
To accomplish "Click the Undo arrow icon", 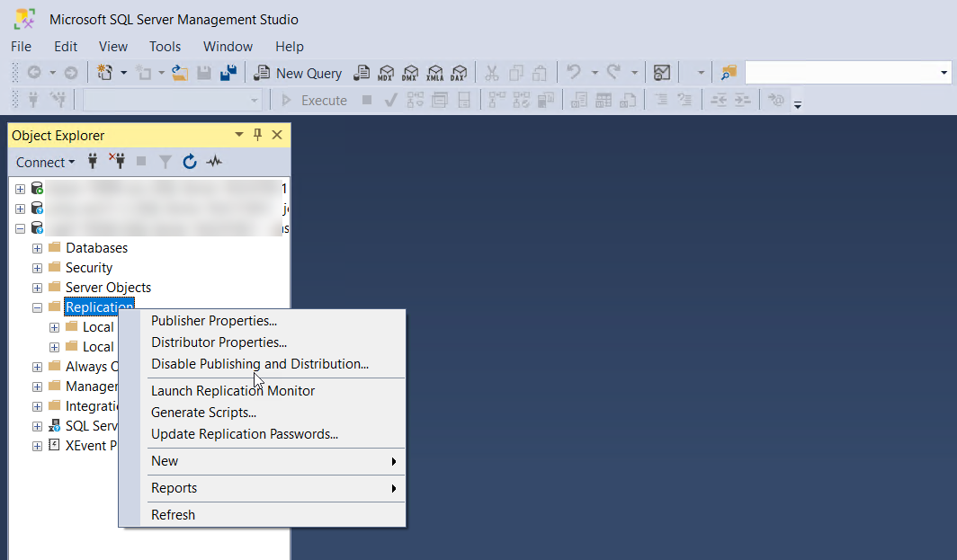I will 574,73.
